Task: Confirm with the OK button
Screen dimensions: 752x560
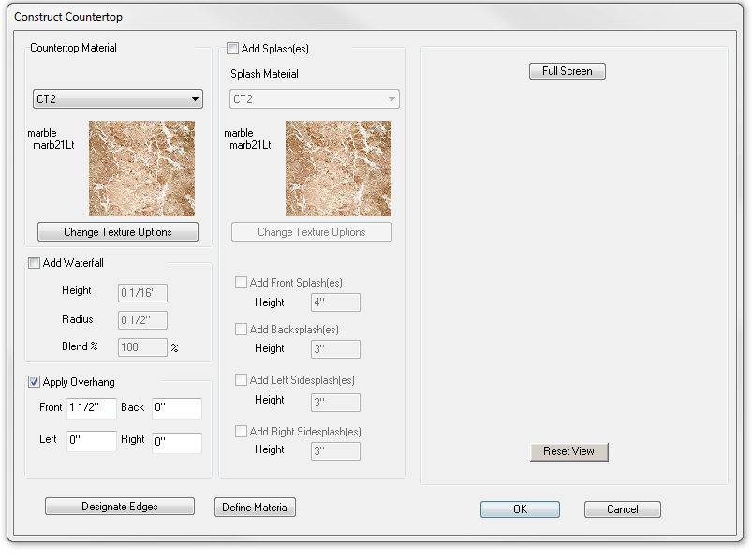Action: [x=520, y=509]
